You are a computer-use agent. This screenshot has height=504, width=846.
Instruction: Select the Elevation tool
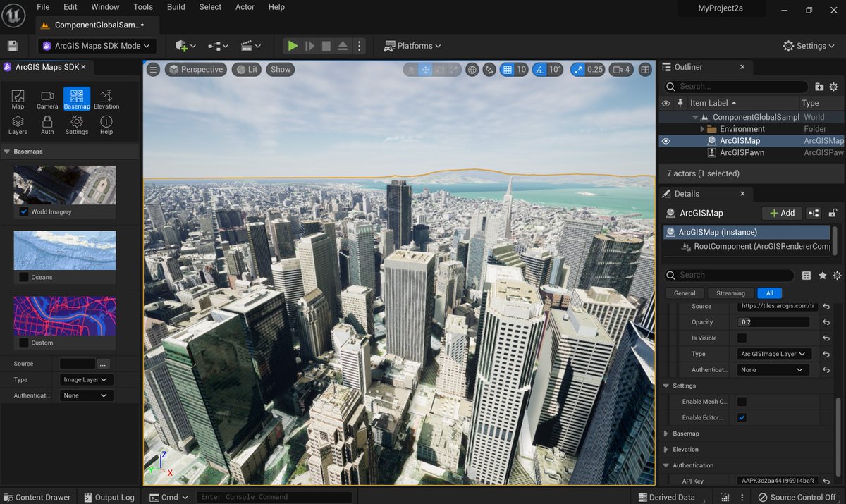click(x=106, y=99)
